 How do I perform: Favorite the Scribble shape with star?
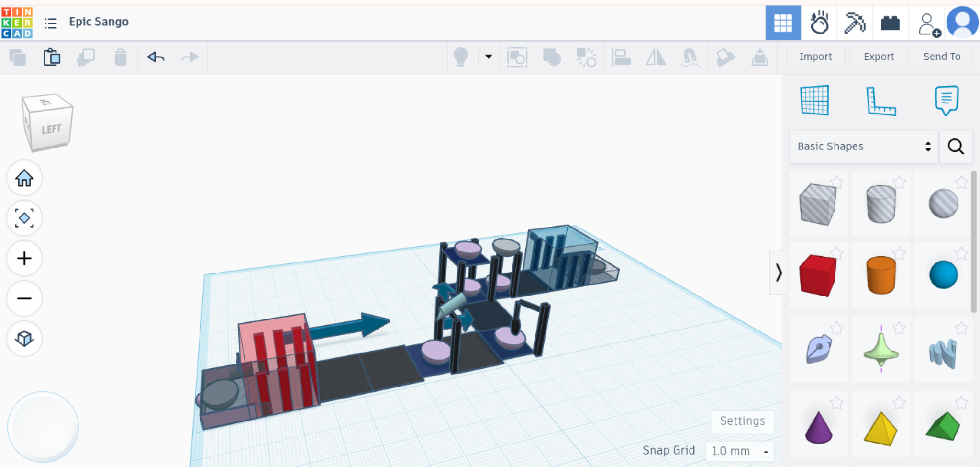(836, 328)
